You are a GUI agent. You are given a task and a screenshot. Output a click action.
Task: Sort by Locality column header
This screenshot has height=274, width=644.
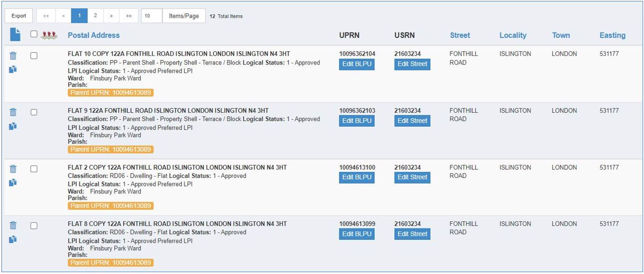(x=513, y=35)
